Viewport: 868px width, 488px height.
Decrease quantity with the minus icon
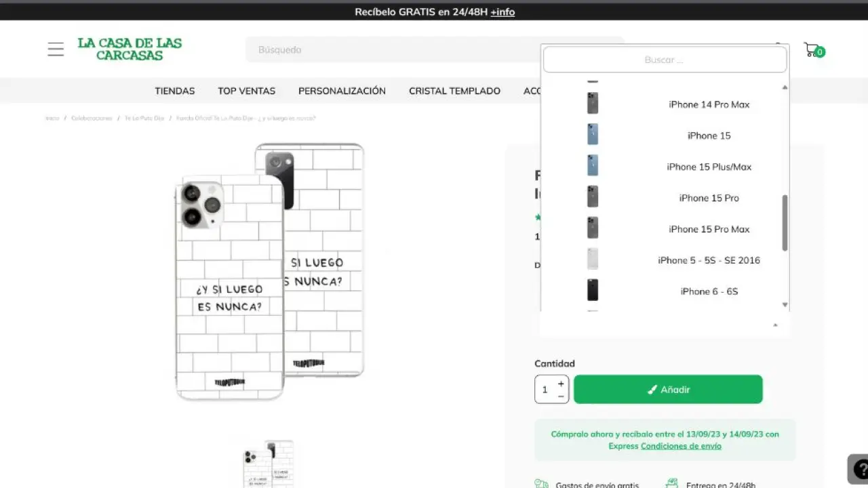(x=561, y=396)
